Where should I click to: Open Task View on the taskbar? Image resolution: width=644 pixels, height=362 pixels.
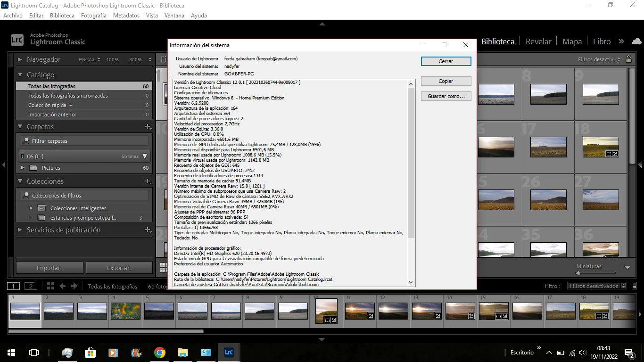pos(34,352)
